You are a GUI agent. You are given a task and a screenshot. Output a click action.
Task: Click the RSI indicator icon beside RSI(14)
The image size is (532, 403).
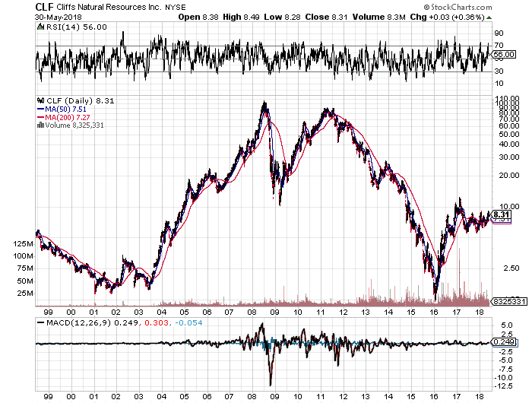41,27
